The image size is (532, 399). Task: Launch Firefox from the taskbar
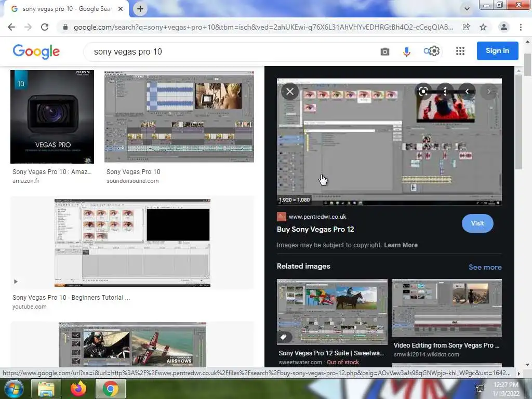click(x=78, y=389)
